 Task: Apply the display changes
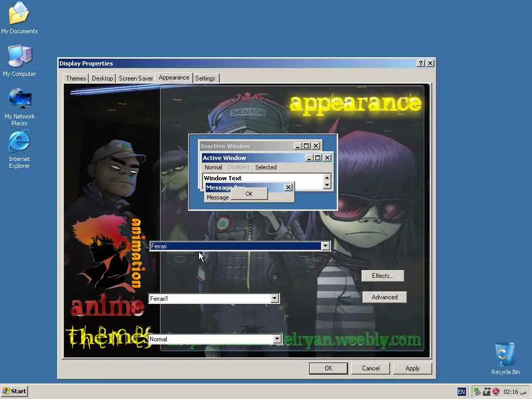click(413, 368)
